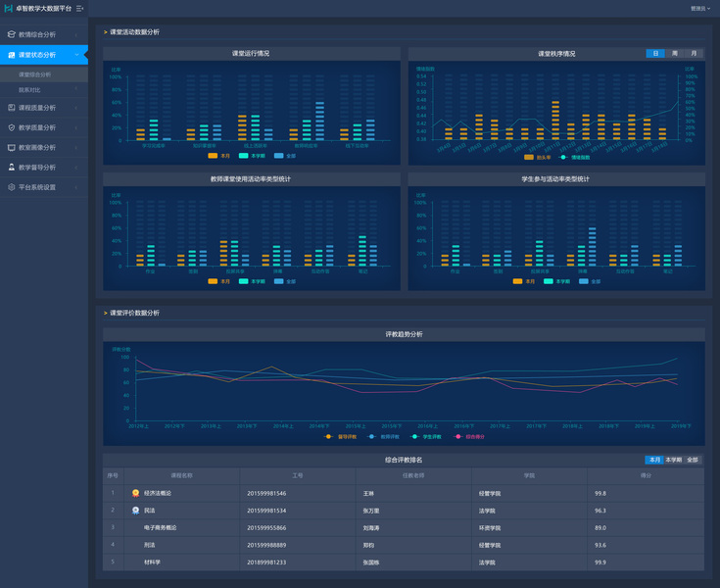Toggle 本学期 legend in 教师课堂使用活动率 chart

click(x=252, y=281)
